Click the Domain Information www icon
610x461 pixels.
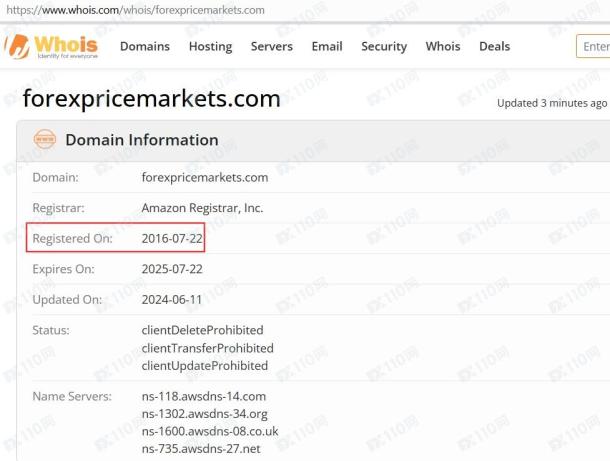(x=45, y=139)
